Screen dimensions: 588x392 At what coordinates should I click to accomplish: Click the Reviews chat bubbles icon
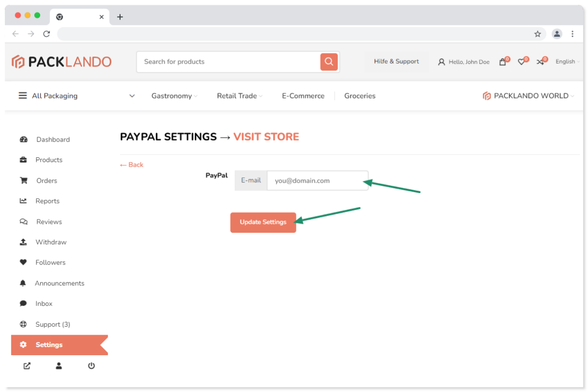(24, 221)
